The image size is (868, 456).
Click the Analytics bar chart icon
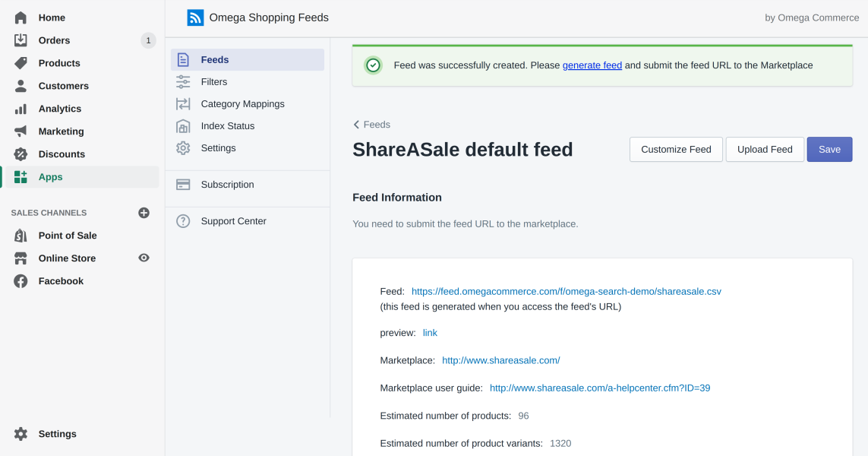click(21, 109)
